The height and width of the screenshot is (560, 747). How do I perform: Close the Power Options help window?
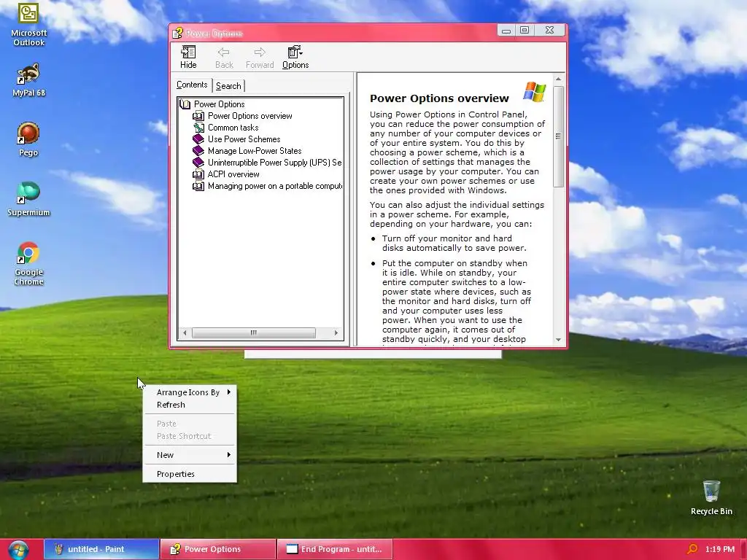pos(549,30)
